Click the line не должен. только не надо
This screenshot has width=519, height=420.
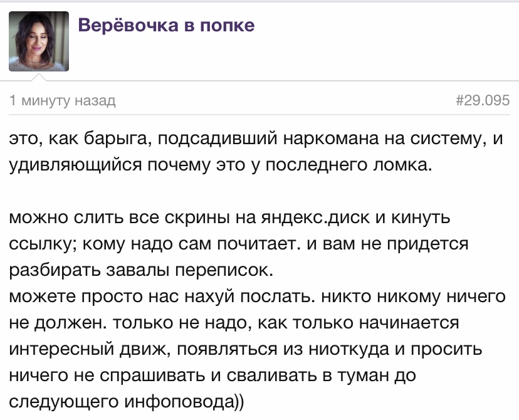[234, 323]
